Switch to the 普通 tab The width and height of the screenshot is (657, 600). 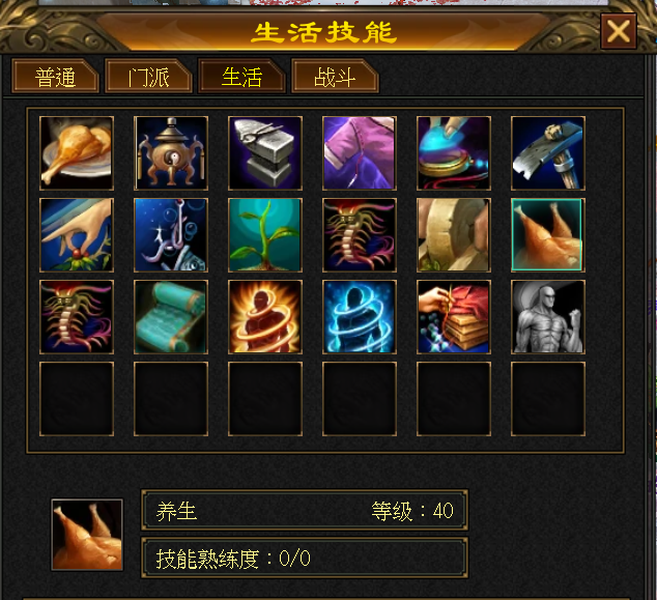click(x=55, y=77)
